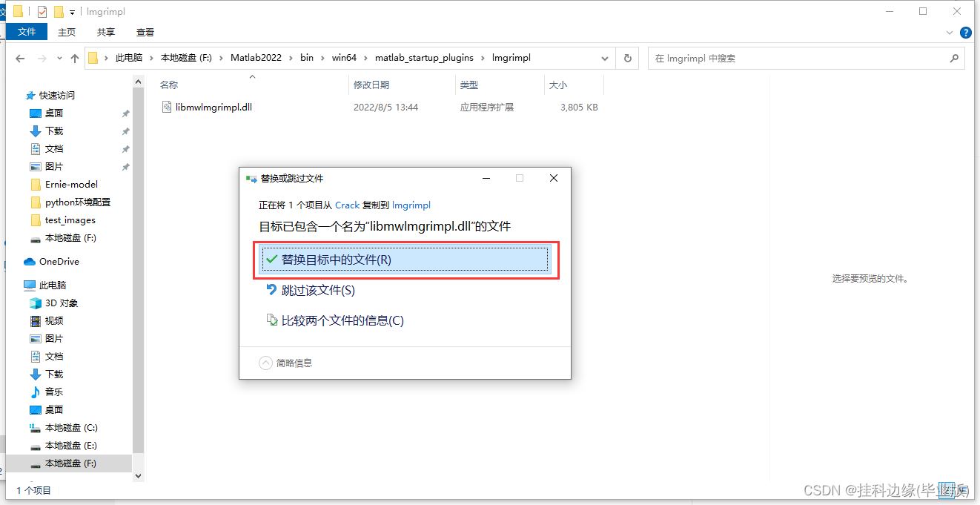
Task: Open the 文件 menu tab
Action: 27,32
